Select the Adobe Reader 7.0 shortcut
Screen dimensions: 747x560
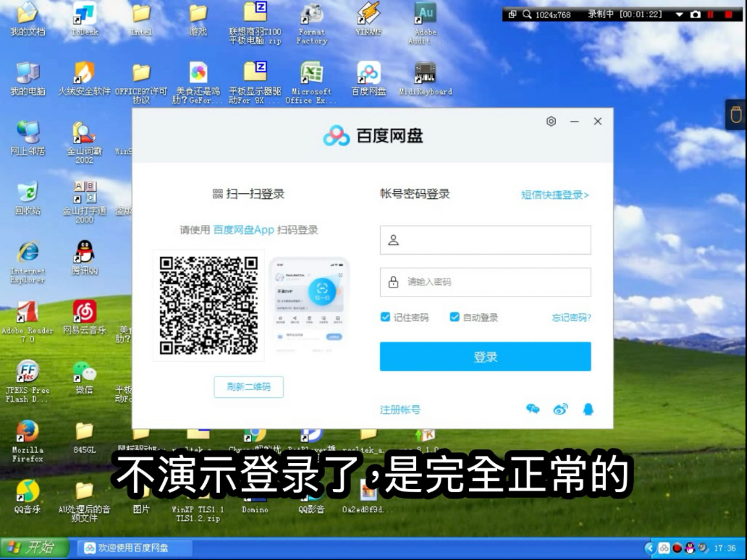(x=28, y=322)
